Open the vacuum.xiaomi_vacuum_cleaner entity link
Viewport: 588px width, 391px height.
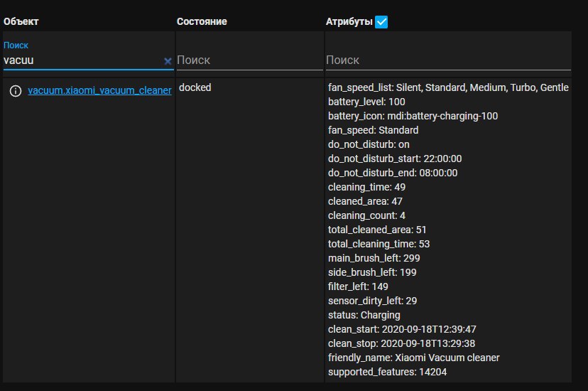(99, 90)
